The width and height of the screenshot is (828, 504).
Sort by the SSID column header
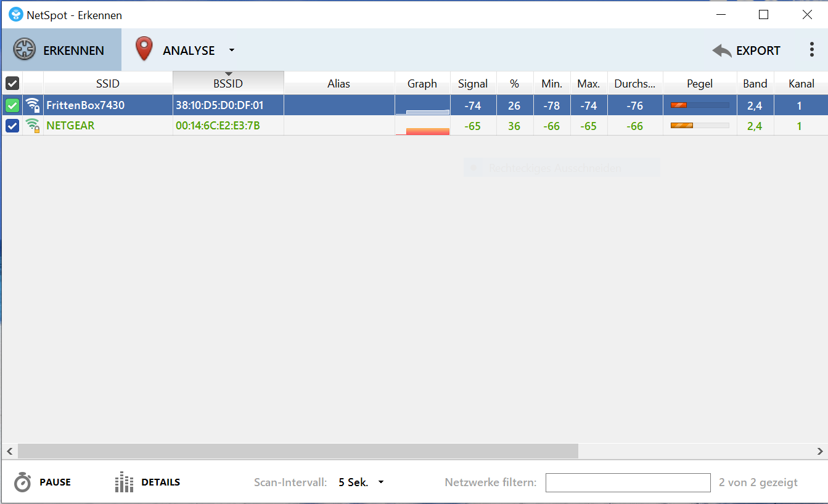click(x=108, y=84)
